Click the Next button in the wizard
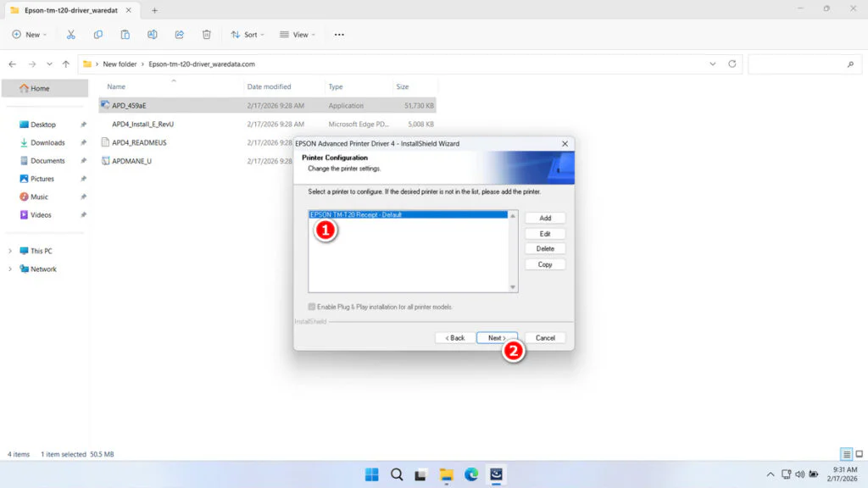 (497, 337)
